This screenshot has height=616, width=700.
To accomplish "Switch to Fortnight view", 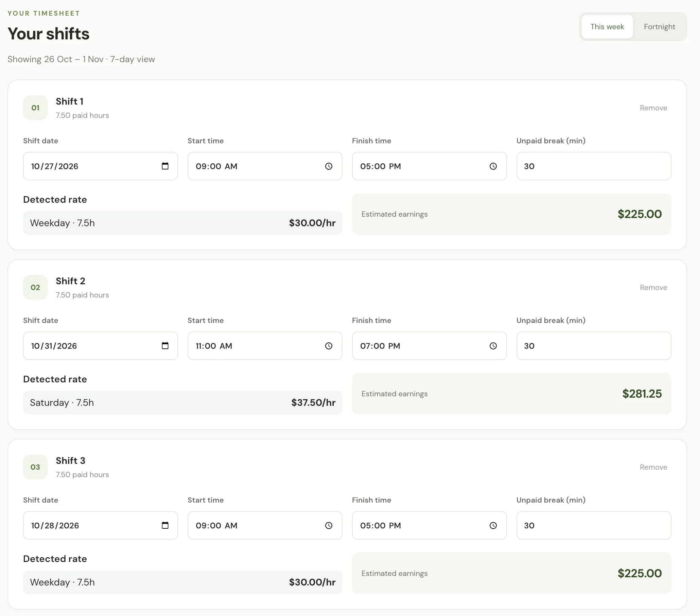I will [x=659, y=27].
